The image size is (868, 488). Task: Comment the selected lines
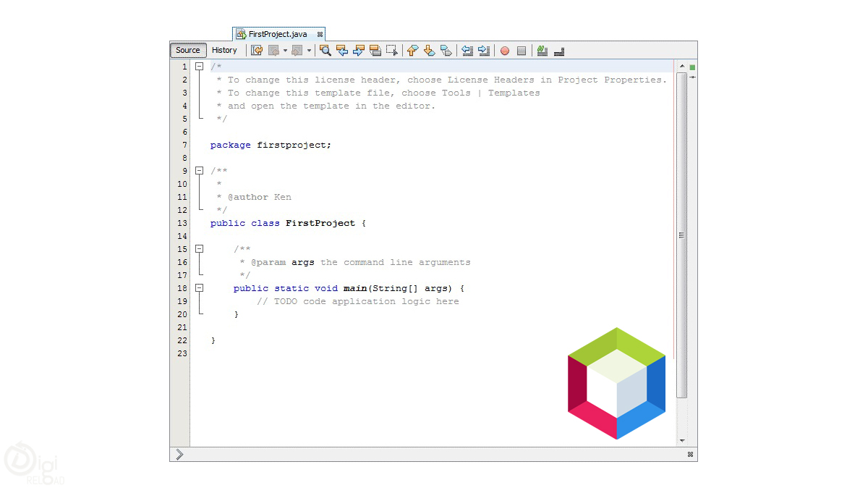click(x=542, y=50)
